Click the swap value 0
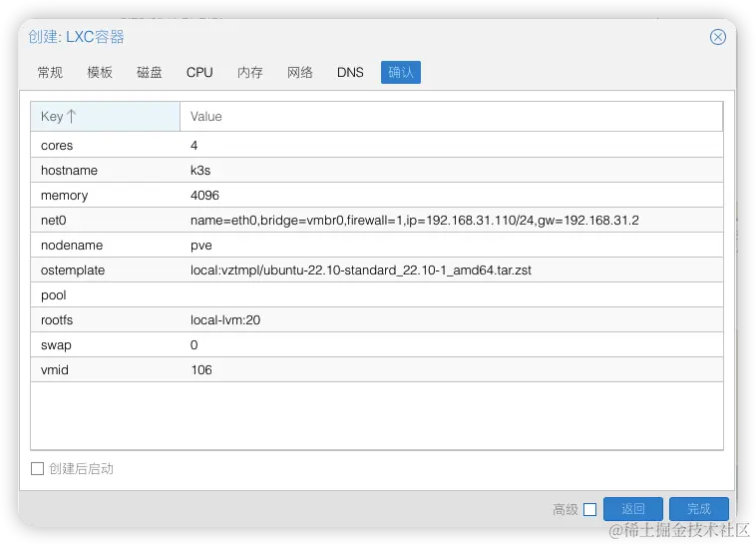 [x=193, y=345]
